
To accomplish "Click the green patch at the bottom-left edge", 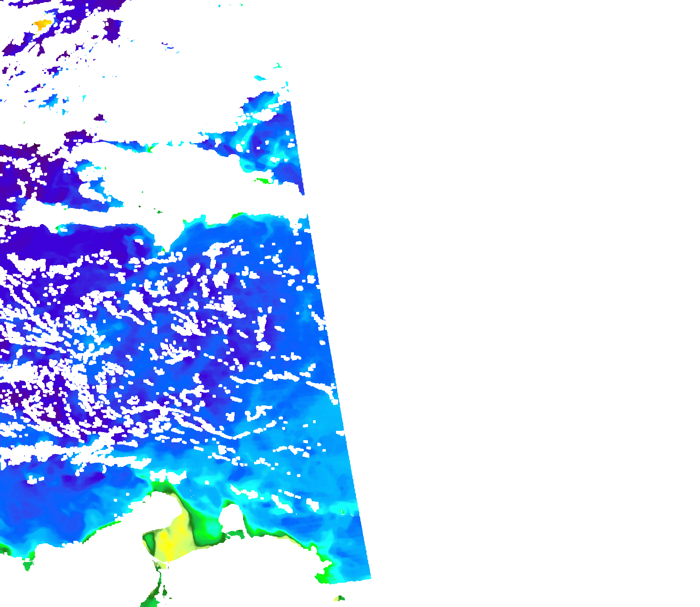I will 28,565.
